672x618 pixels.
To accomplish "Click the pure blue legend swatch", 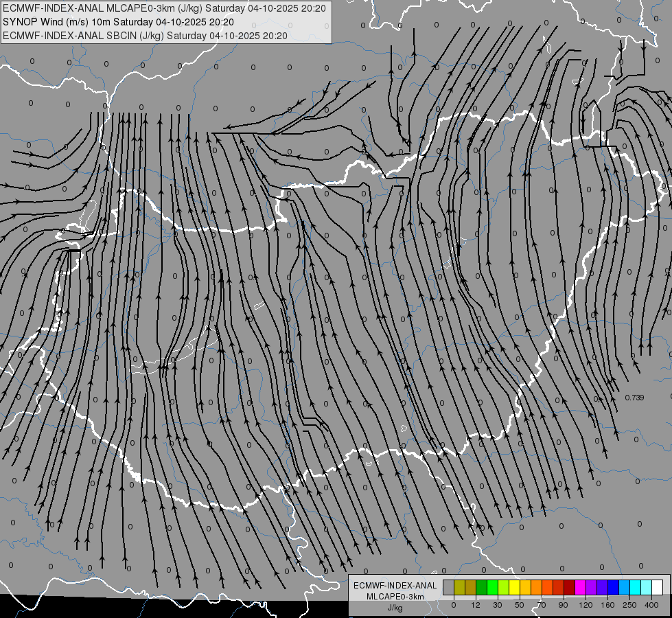I will pos(614,588).
